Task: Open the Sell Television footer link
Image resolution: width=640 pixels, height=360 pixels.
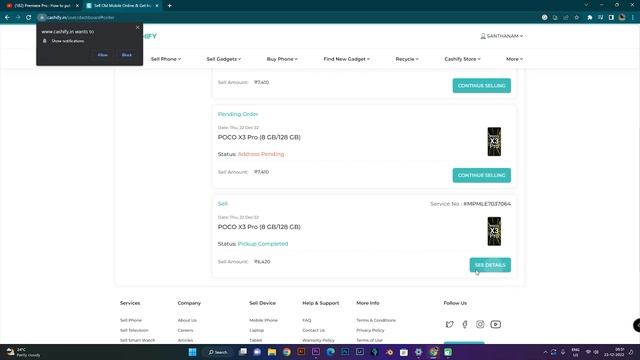Action: click(134, 330)
